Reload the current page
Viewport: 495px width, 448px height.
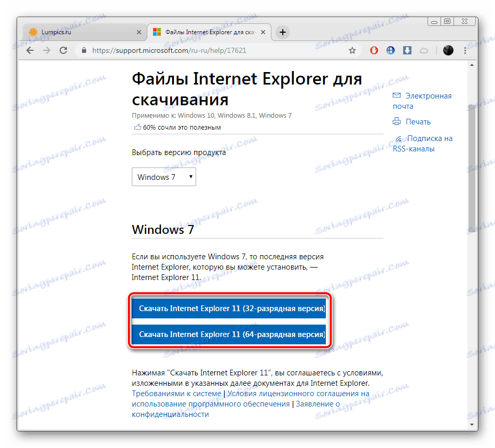[63, 50]
